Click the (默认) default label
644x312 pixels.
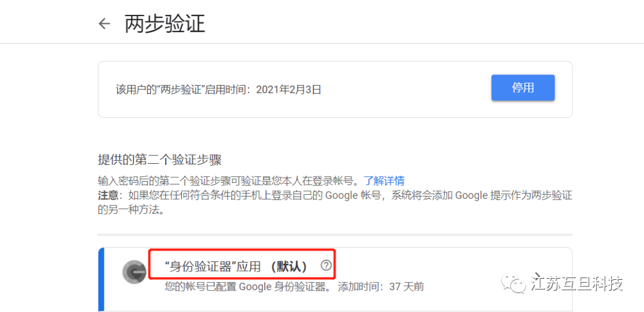289,267
